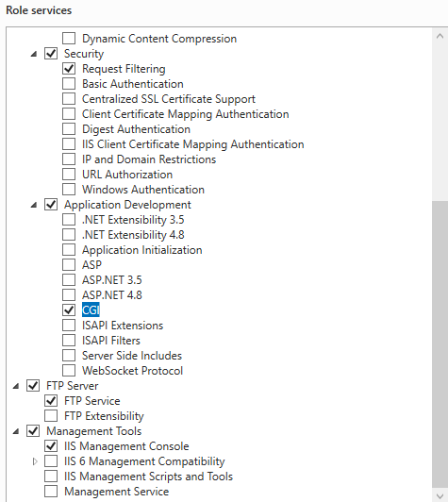Viewport: 448px width, 502px height.
Task: Check Dynamic Content Compression
Action: (69, 39)
